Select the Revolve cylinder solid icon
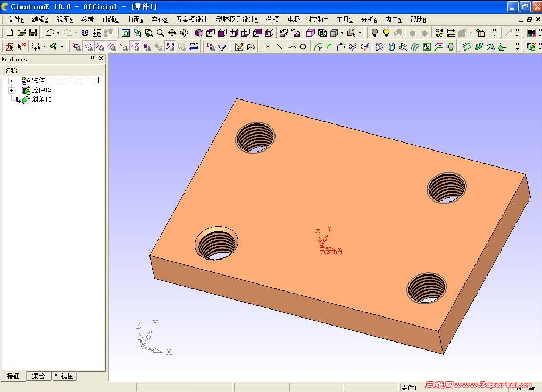This screenshot has height=392, width=542. [391, 46]
